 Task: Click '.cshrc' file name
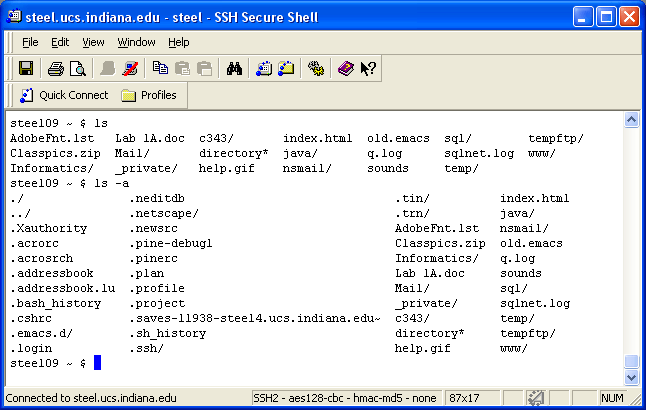click(x=31, y=318)
